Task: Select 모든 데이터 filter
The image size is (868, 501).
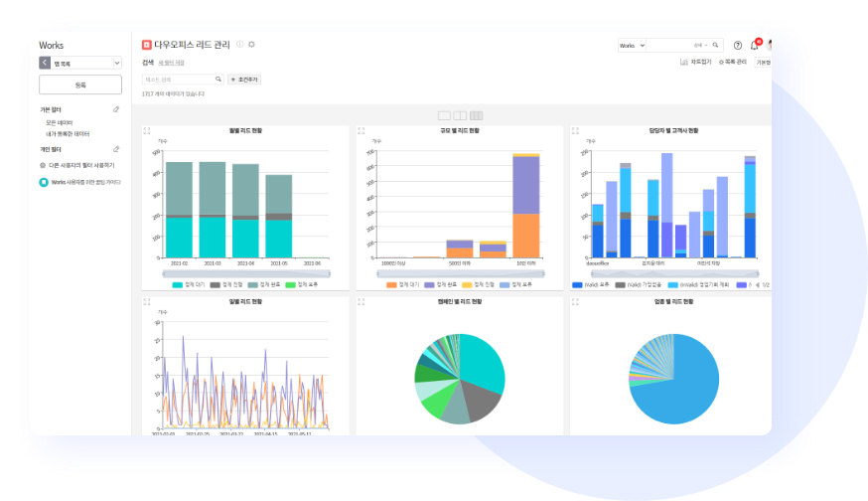Action: click(x=60, y=123)
